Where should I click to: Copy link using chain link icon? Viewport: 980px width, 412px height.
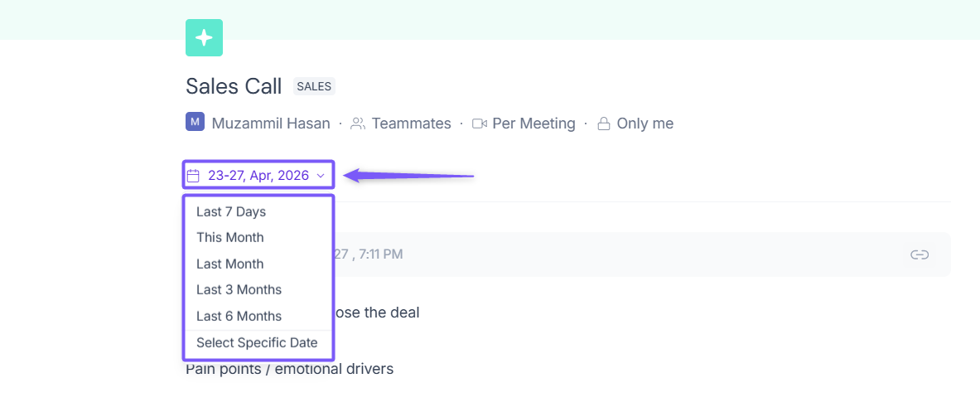pyautogui.click(x=919, y=254)
